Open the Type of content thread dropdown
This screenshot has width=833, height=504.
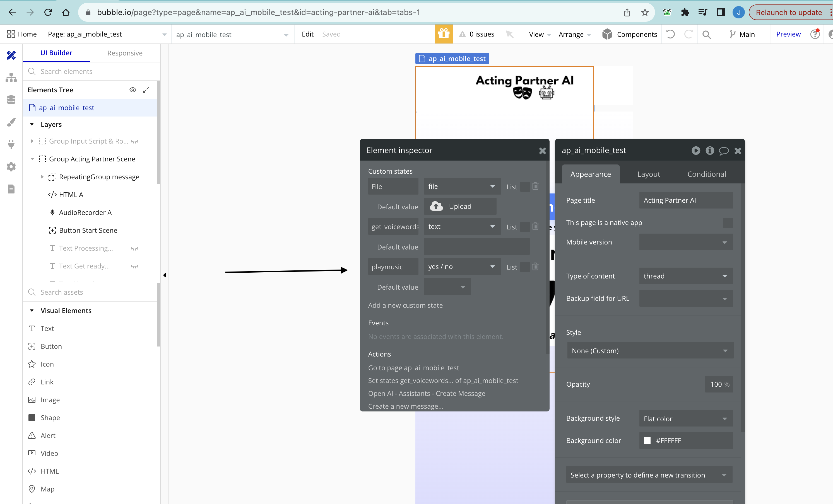(x=686, y=276)
